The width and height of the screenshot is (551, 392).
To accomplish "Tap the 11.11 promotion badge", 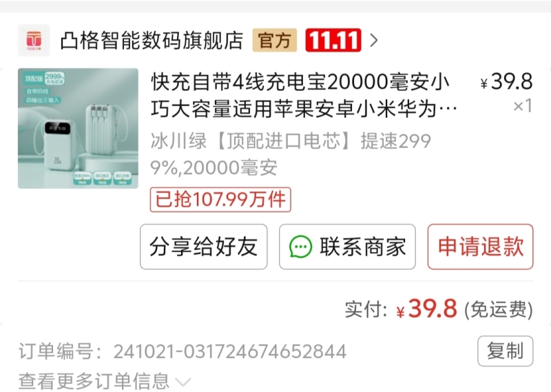I will pyautogui.click(x=333, y=41).
